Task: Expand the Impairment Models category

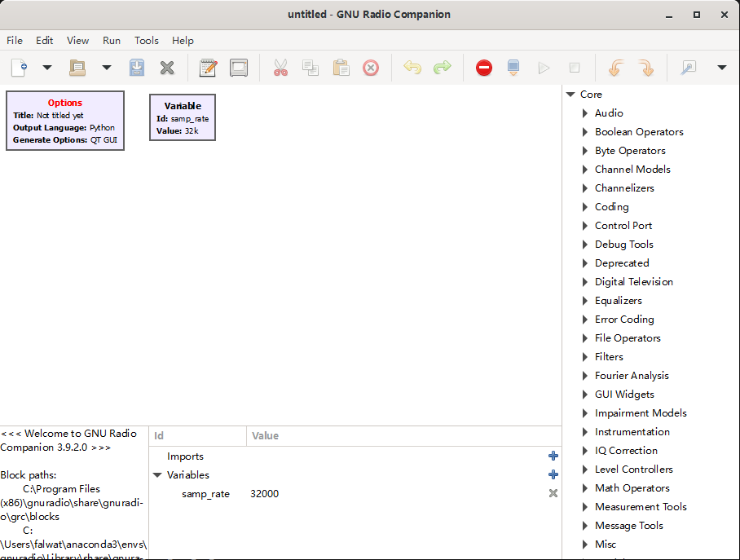Action: point(584,413)
